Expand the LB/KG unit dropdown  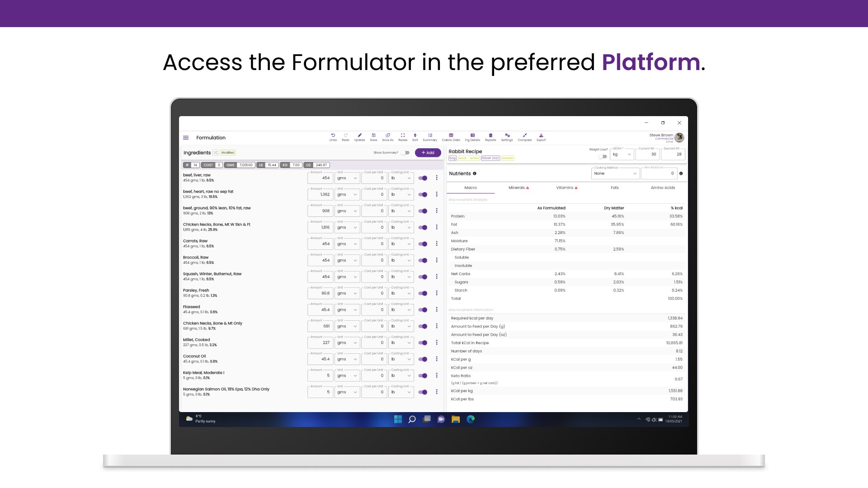click(x=622, y=155)
